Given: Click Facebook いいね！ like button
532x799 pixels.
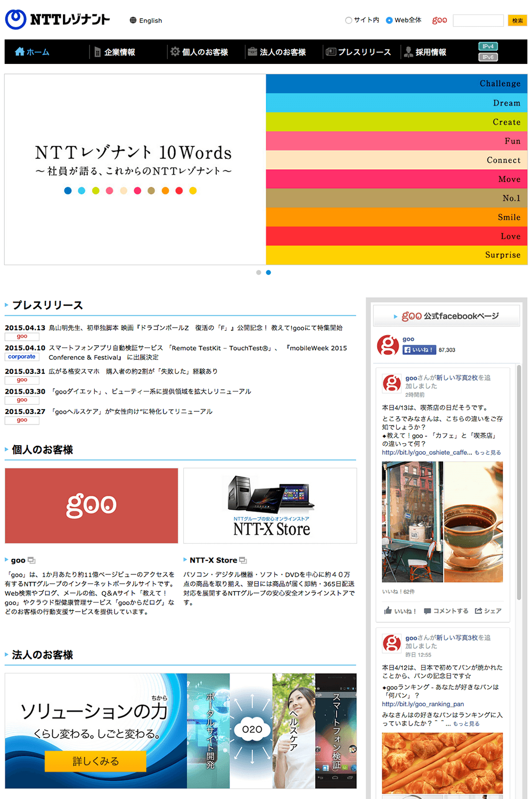Looking at the screenshot, I should click(x=419, y=350).
